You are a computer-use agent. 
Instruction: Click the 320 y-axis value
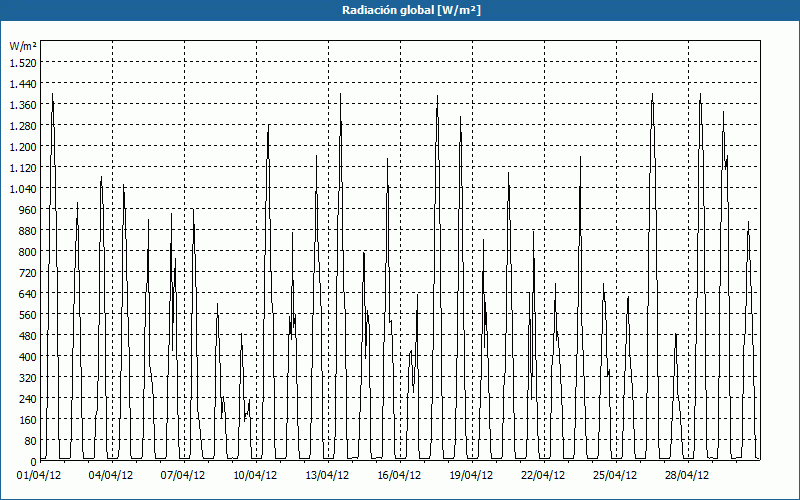(x=28, y=378)
